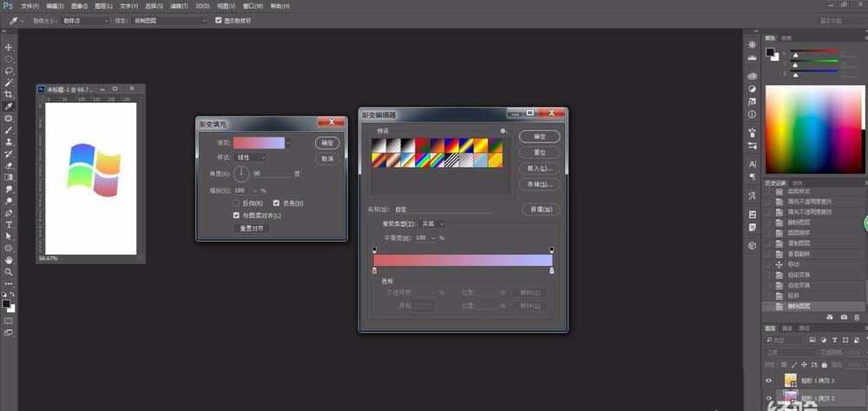Image resolution: width=868 pixels, height=411 pixels.
Task: Click the Save (存储) button in Gradient Editor
Action: pyautogui.click(x=539, y=184)
